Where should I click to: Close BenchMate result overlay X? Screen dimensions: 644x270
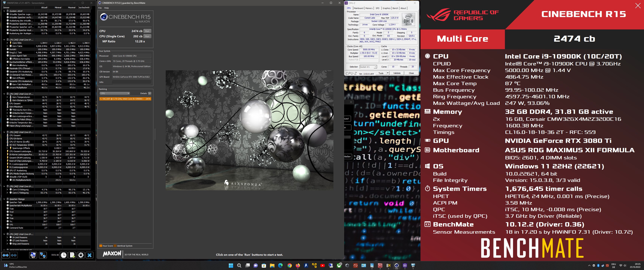[x=638, y=5]
